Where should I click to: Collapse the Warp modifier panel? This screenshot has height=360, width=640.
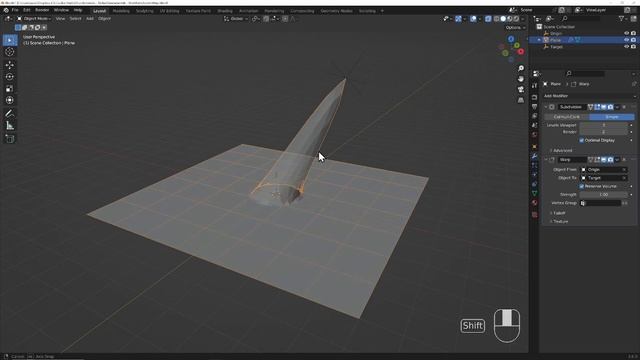coord(546,160)
